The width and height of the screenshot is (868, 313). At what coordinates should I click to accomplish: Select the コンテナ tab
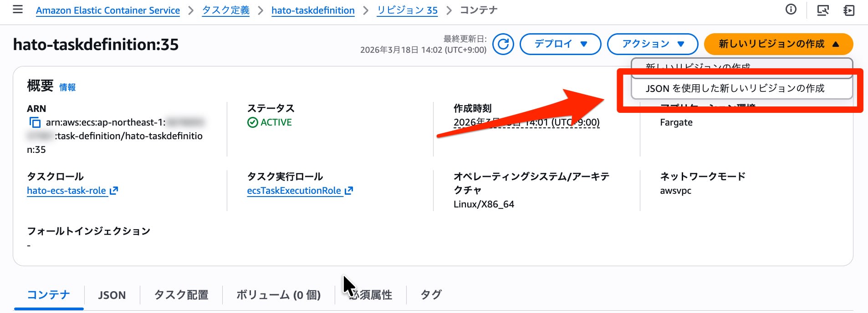[48, 295]
